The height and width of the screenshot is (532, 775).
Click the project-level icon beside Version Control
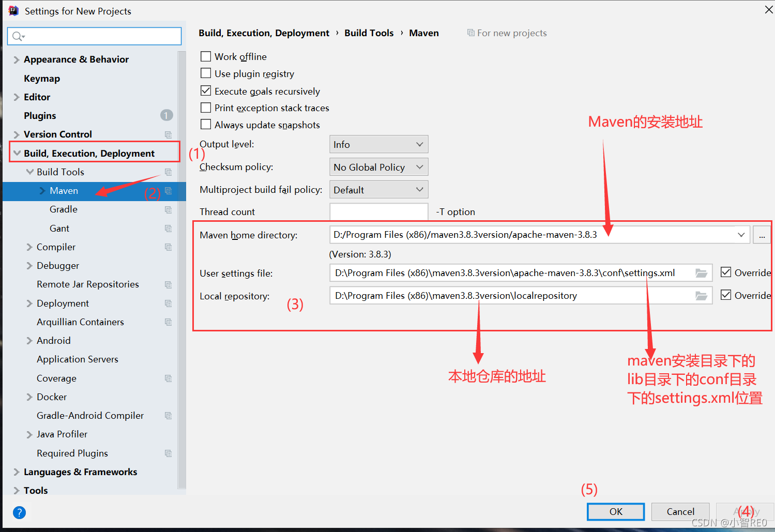click(x=168, y=134)
